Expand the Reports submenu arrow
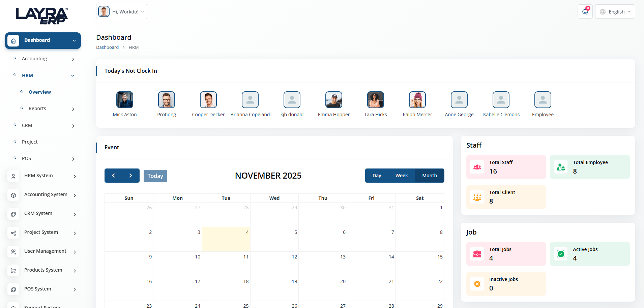Image resolution: width=644 pixels, height=308 pixels. click(x=73, y=109)
